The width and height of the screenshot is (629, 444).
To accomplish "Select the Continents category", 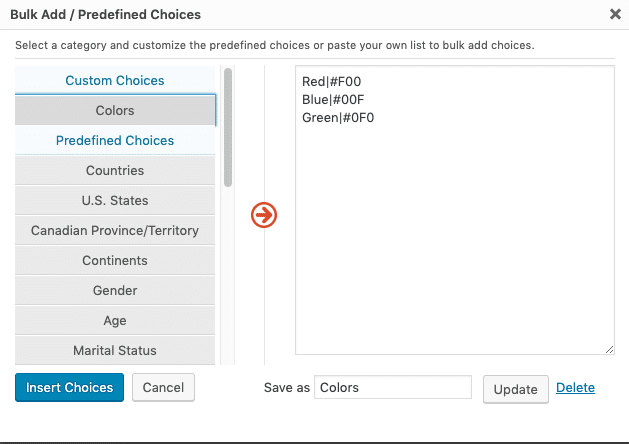I will [115, 261].
